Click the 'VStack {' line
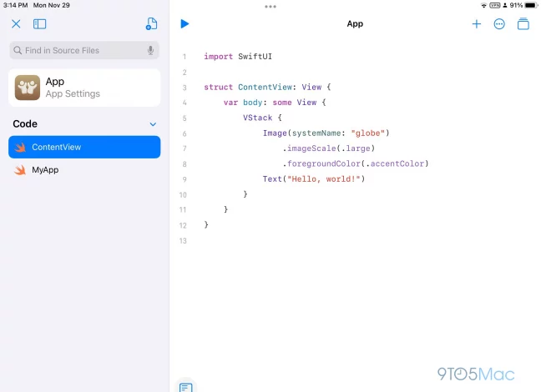Image resolution: width=541 pixels, height=392 pixels. pyautogui.click(x=262, y=118)
